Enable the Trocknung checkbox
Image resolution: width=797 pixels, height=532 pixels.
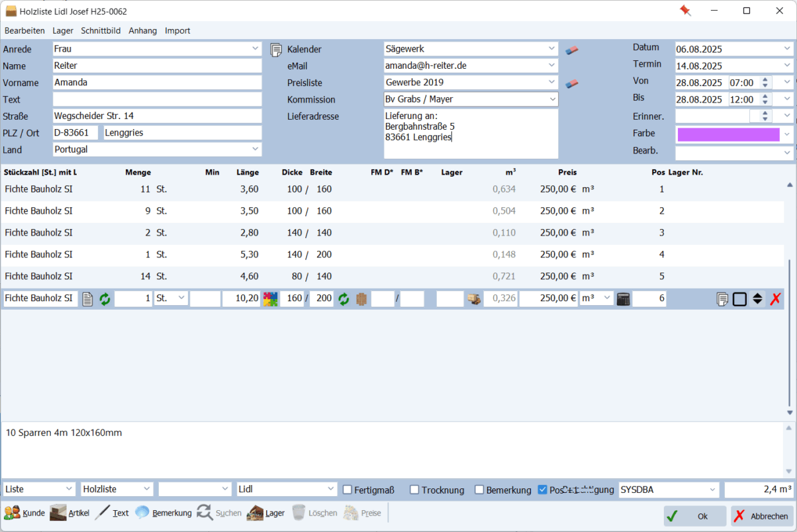click(x=414, y=490)
